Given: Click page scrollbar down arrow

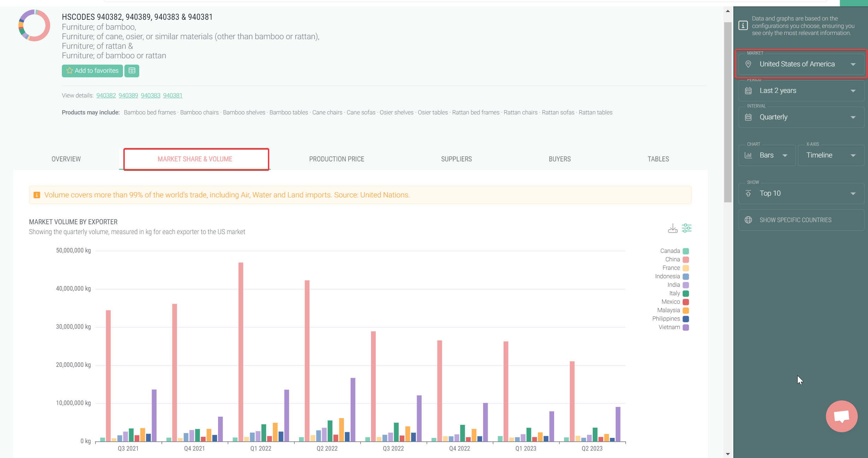Looking at the screenshot, I should [728, 454].
